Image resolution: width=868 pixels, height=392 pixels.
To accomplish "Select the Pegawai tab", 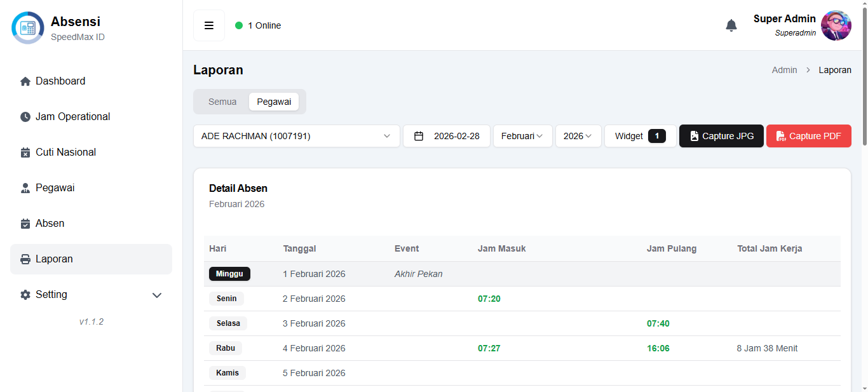I will 274,102.
